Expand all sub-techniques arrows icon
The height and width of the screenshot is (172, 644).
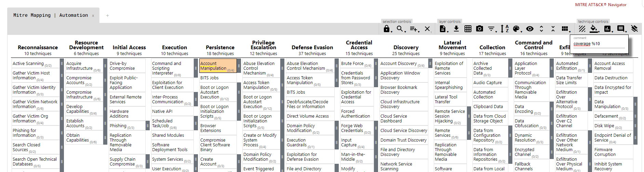[x=541, y=29]
